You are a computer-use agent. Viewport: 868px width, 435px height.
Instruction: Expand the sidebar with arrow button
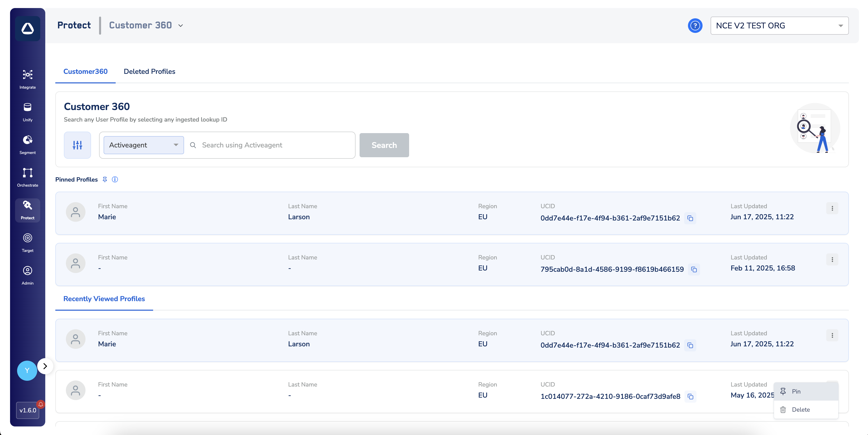(45, 366)
